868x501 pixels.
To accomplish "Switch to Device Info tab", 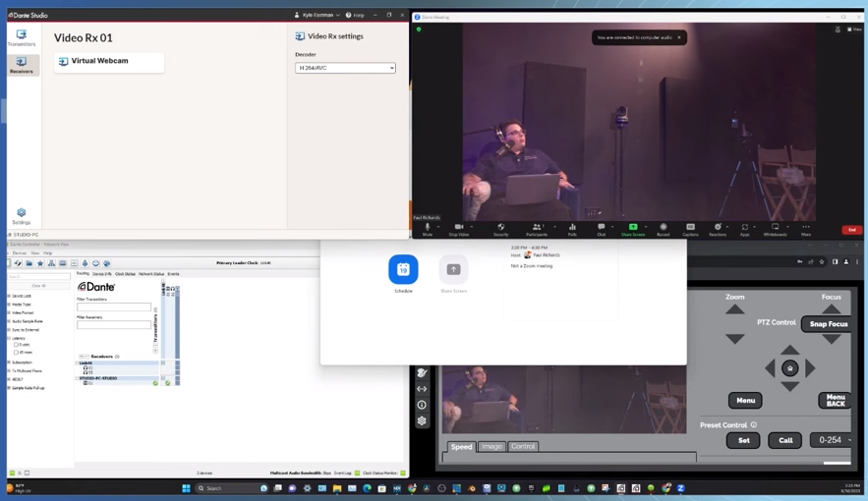I will click(x=102, y=274).
